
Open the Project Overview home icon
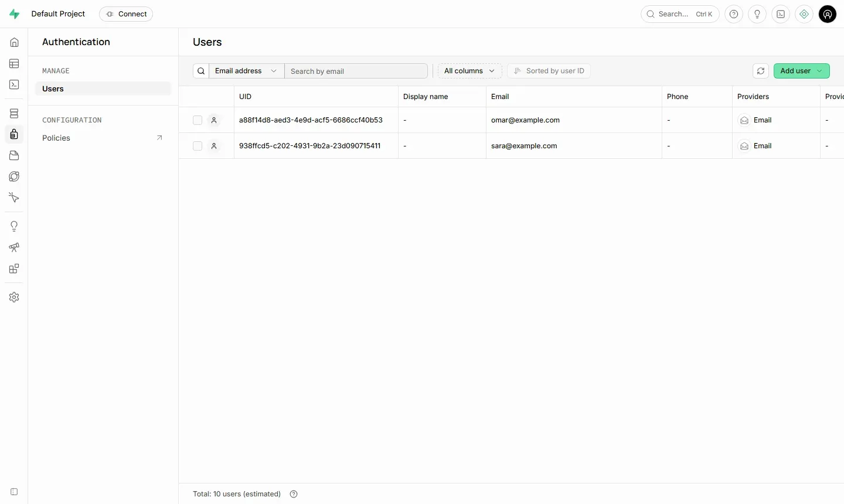(x=14, y=42)
